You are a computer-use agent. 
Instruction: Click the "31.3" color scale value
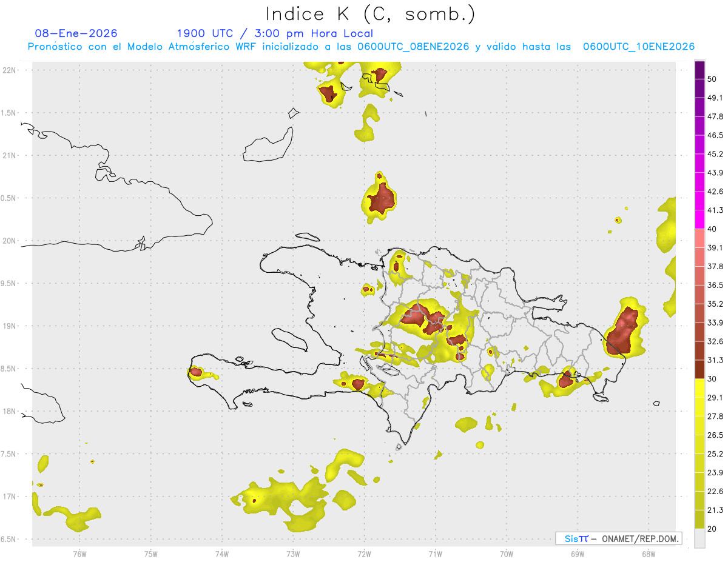point(715,360)
